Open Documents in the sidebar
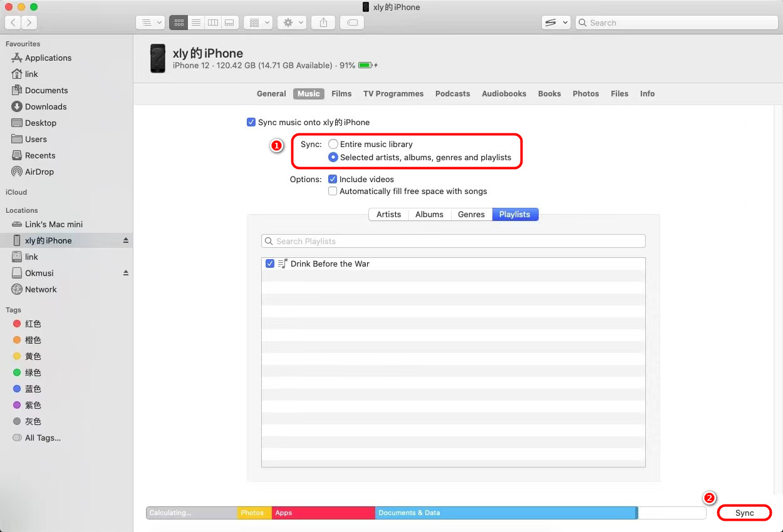783x532 pixels. 46,90
